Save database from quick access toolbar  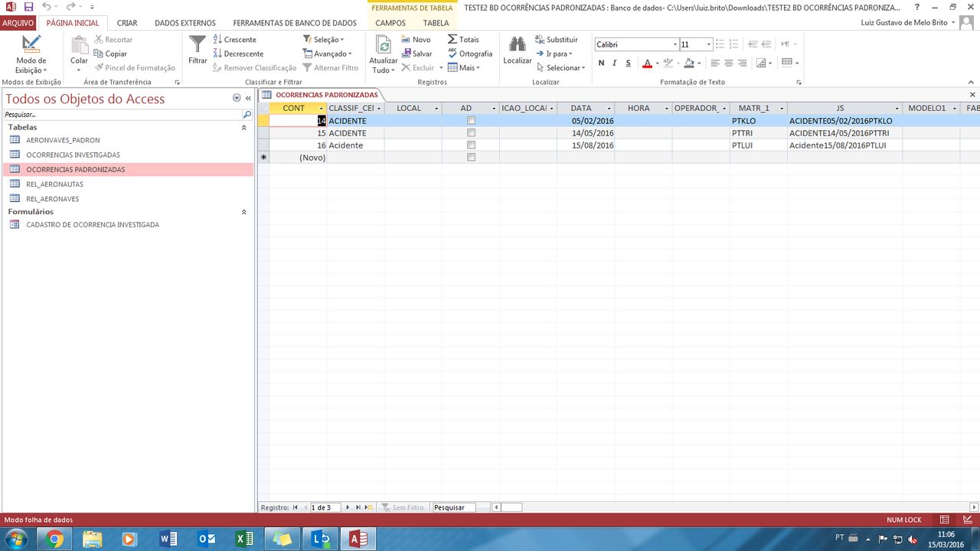[x=28, y=7]
